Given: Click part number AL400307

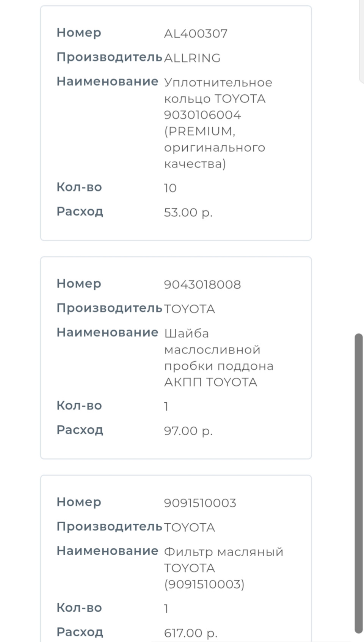Looking at the screenshot, I should click(196, 33).
